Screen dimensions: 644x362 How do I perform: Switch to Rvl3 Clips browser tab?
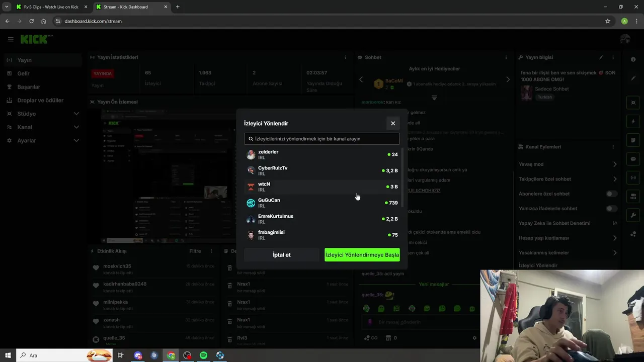click(x=51, y=7)
